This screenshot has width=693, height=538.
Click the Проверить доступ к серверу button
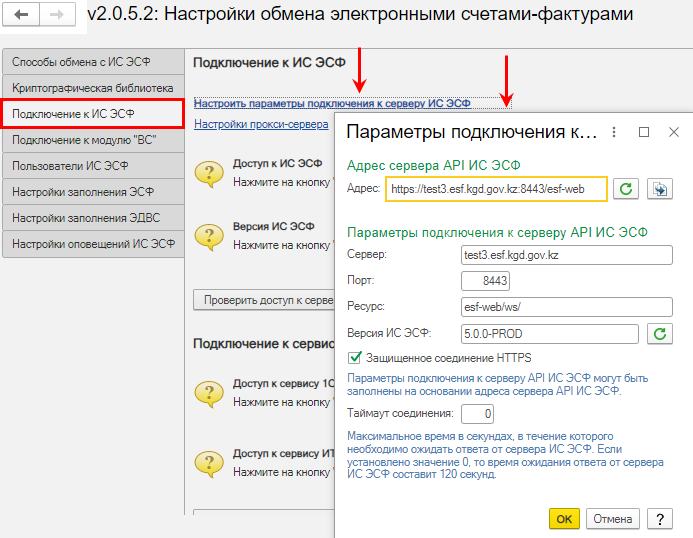pyautogui.click(x=264, y=300)
